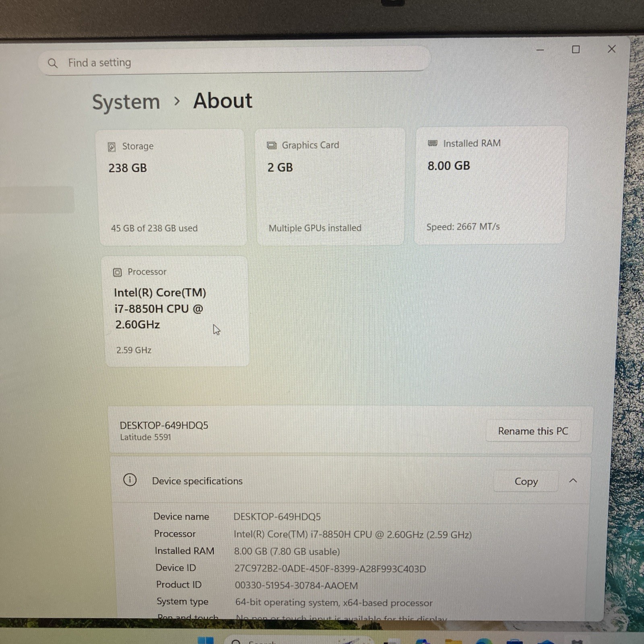Copy the device specifications

pyautogui.click(x=526, y=481)
